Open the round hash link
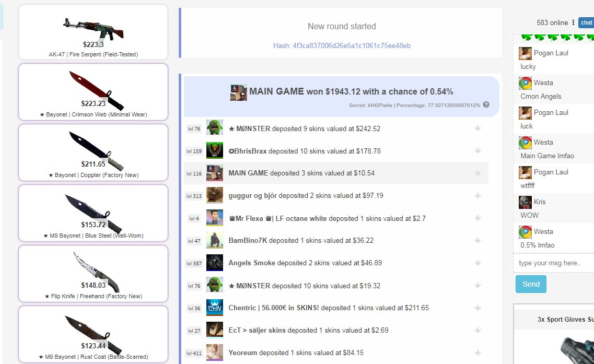This screenshot has height=364, width=594. [x=342, y=46]
